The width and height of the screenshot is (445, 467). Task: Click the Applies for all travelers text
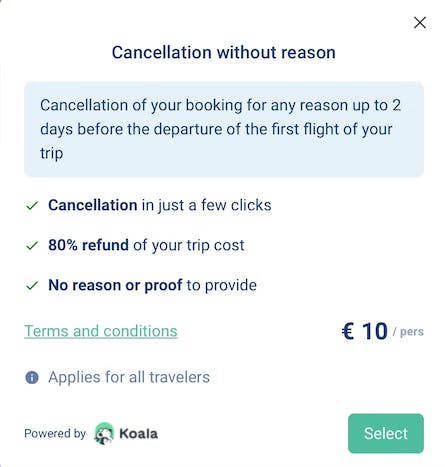(129, 377)
